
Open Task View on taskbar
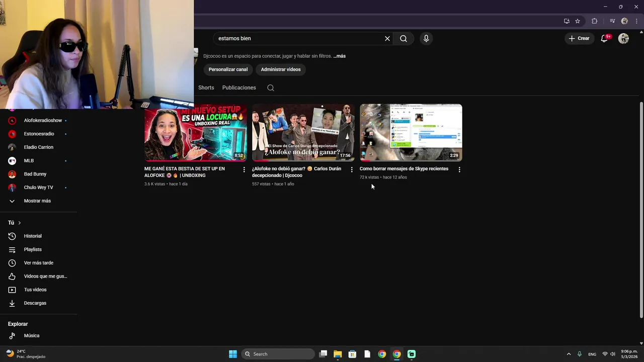(324, 354)
